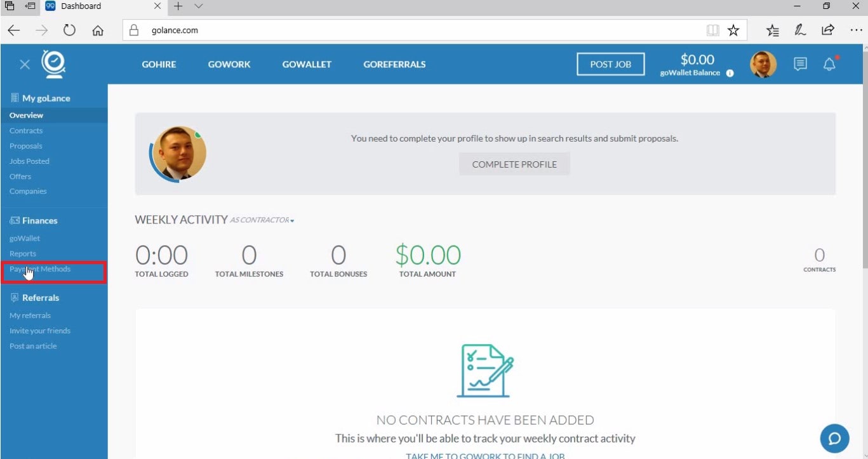Open the GOWALLET menu
This screenshot has height=459, width=868.
(307, 64)
